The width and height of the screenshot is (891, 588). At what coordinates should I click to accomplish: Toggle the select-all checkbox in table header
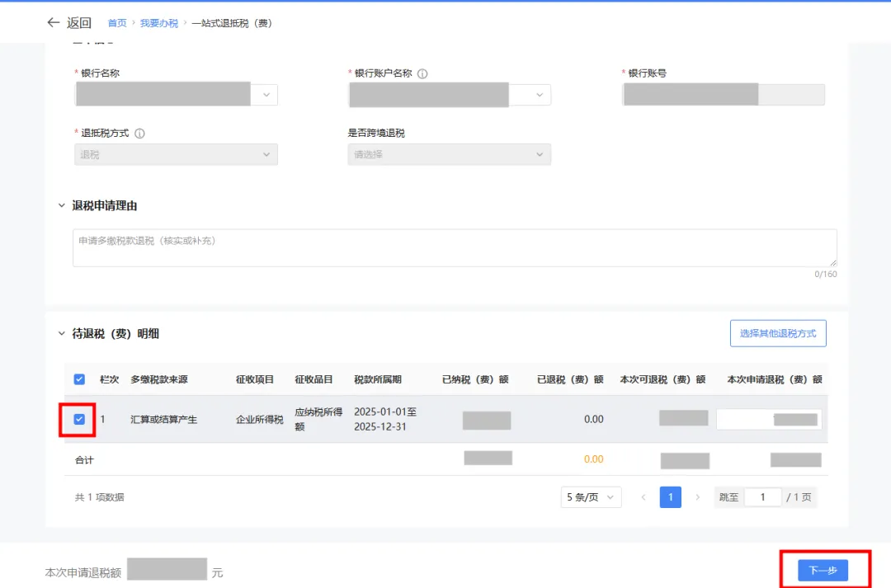pos(79,379)
